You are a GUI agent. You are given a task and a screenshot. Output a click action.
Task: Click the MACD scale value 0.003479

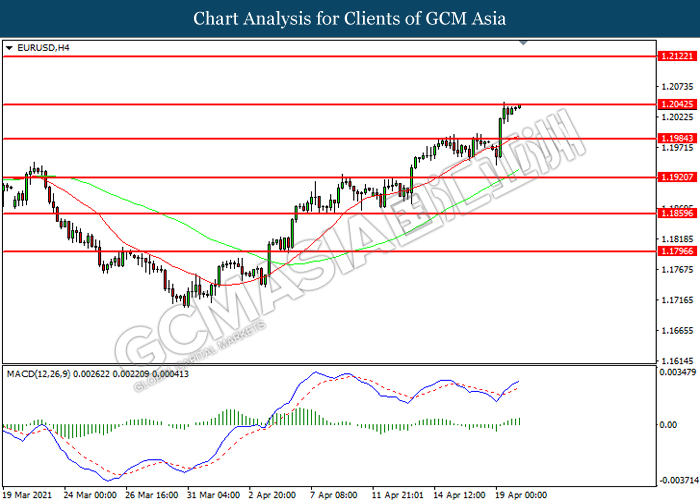click(x=678, y=371)
